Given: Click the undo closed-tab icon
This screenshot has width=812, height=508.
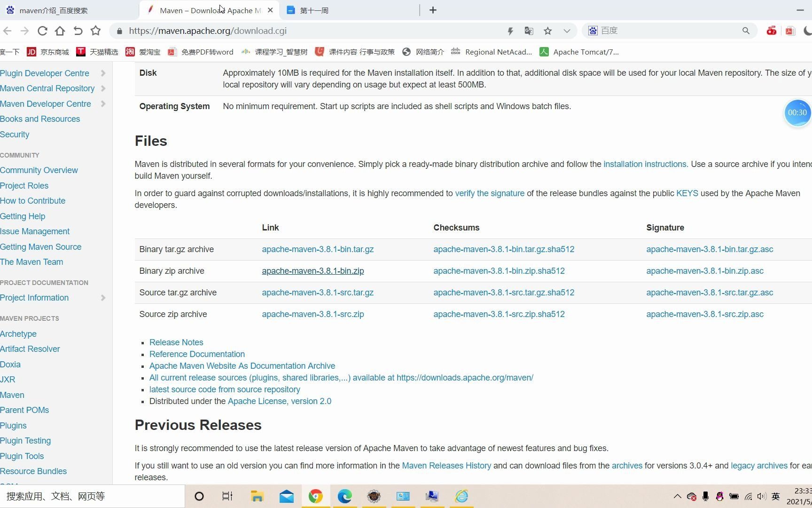Looking at the screenshot, I should 78,31.
